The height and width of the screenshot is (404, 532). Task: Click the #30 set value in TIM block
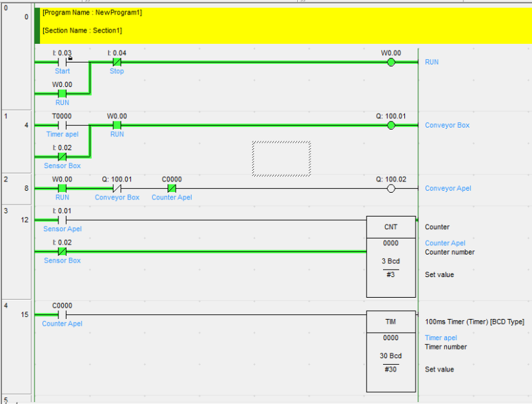coord(390,369)
